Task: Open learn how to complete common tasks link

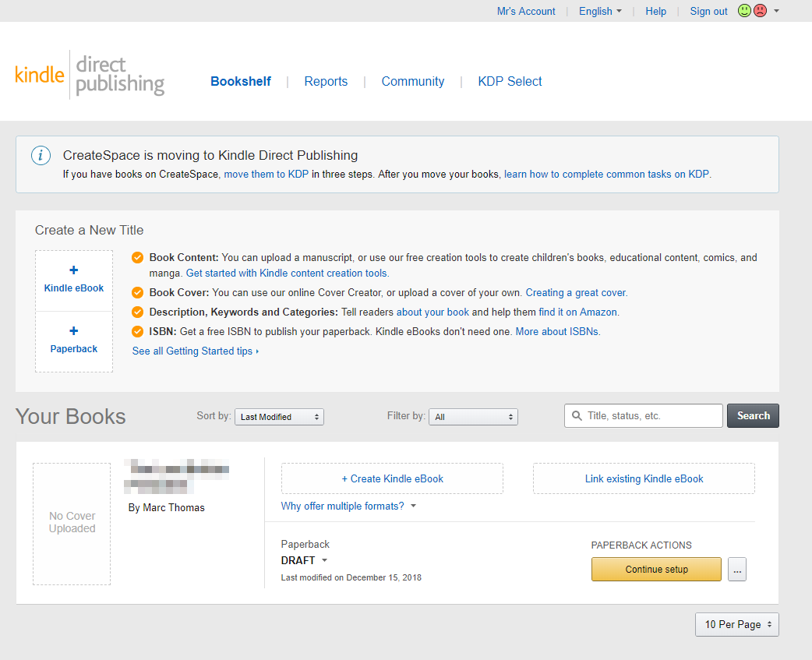Action: click(606, 175)
